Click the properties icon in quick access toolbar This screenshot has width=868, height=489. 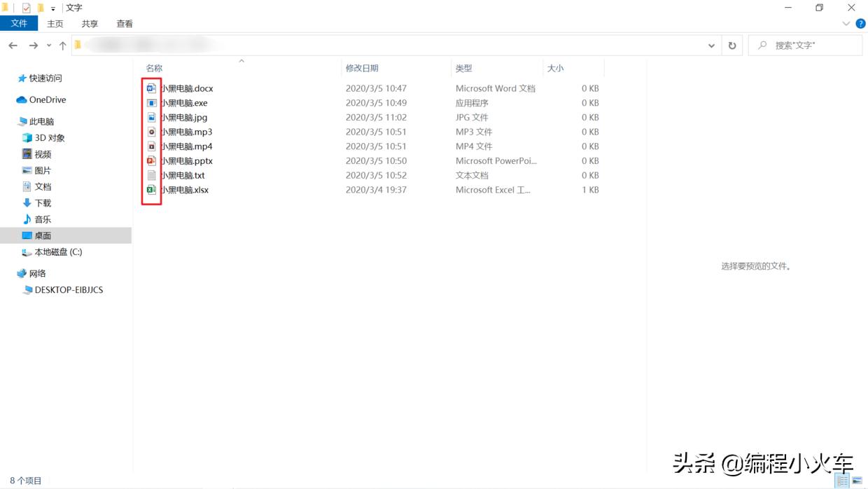pyautogui.click(x=27, y=8)
